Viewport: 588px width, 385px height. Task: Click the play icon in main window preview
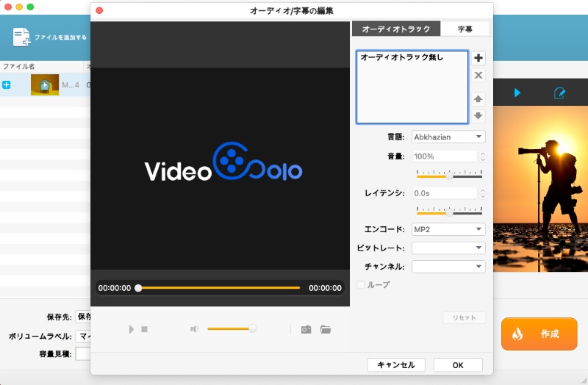click(517, 93)
